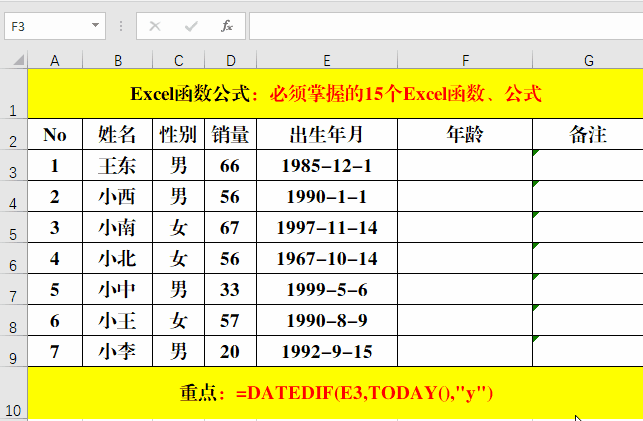Image resolution: width=643 pixels, height=421 pixels.
Task: Click the sales cell '67'
Action: [230, 228]
